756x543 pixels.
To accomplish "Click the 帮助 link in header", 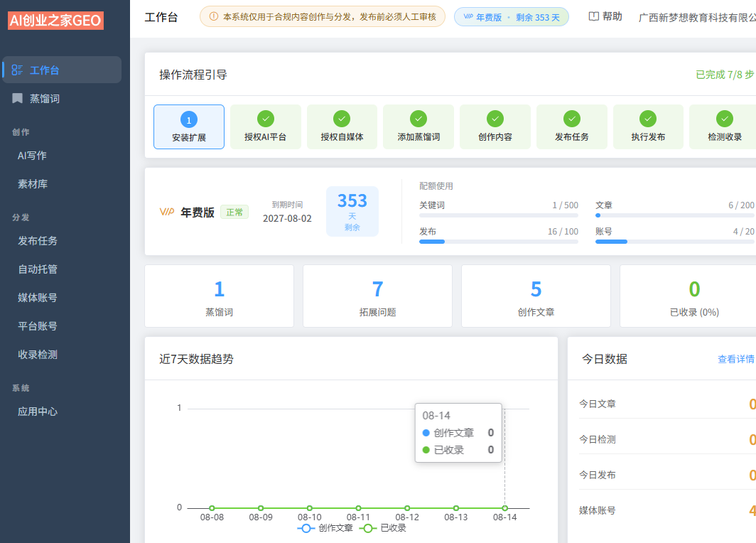I will tap(605, 16).
